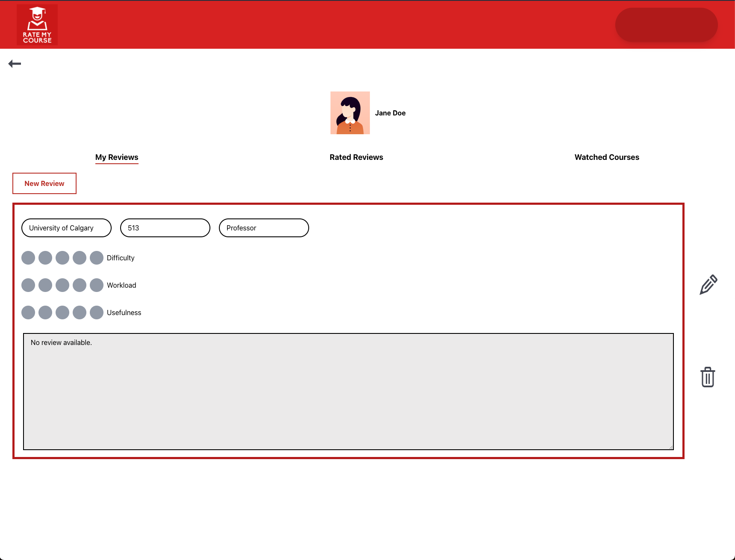This screenshot has width=735, height=560.
Task: Click the New Review button
Action: pos(44,183)
